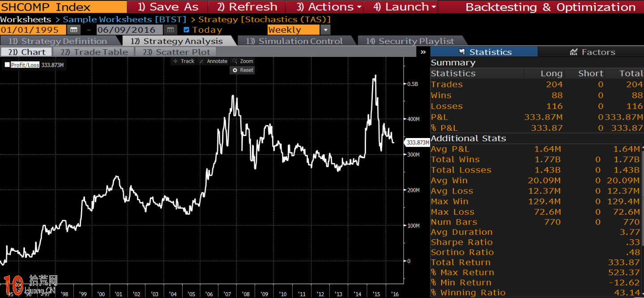Go to Strategy Definition tab
This screenshot has height=298, width=644.
pos(58,41)
